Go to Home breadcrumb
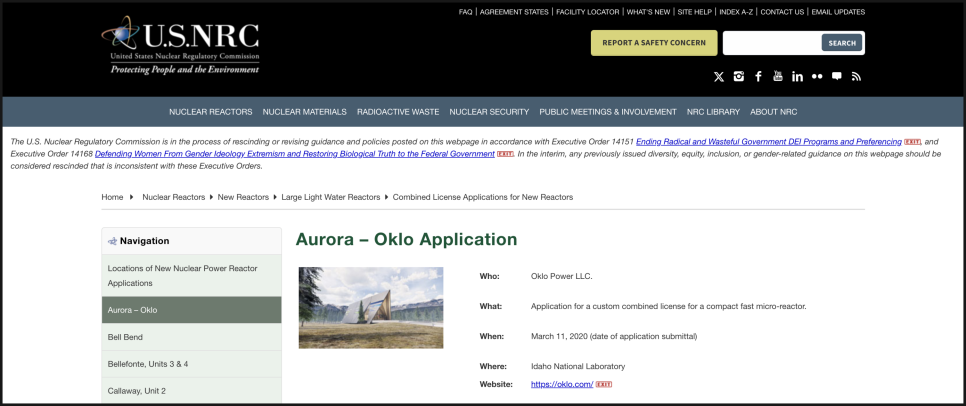Viewport: 966px width, 406px height. click(112, 197)
